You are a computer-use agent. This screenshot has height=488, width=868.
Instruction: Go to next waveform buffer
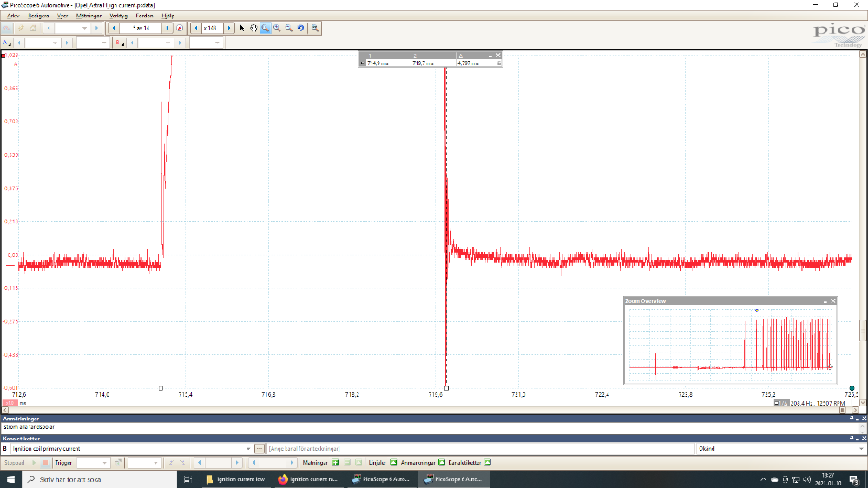click(168, 29)
